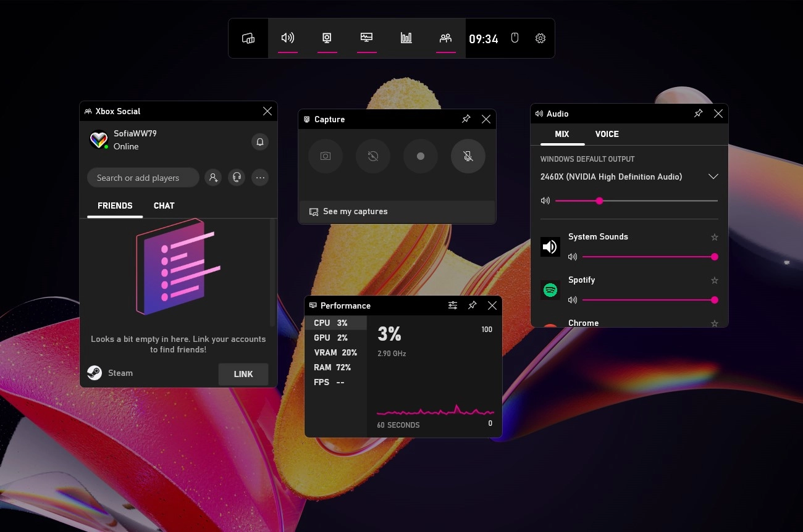Click the System Sounds app icon
803x532 pixels.
click(x=550, y=247)
